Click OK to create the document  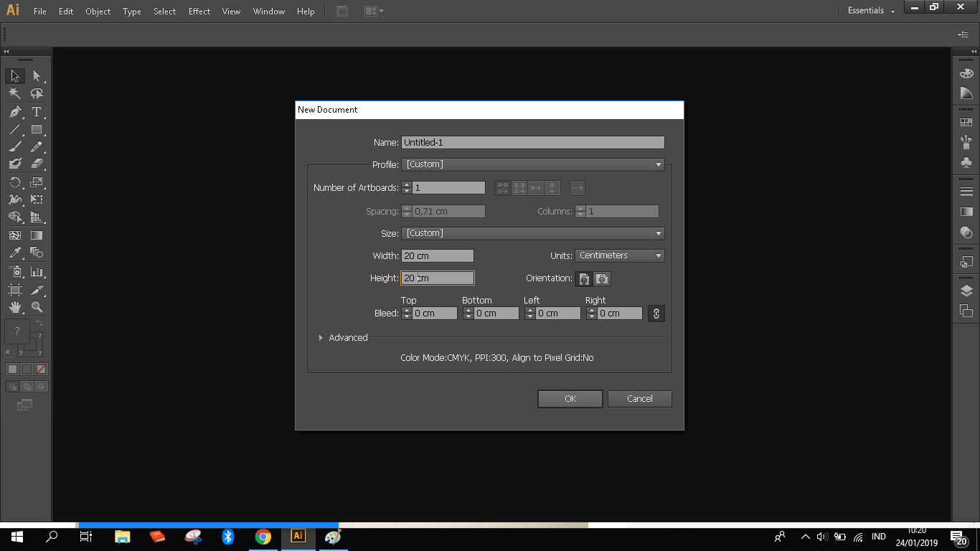(570, 399)
